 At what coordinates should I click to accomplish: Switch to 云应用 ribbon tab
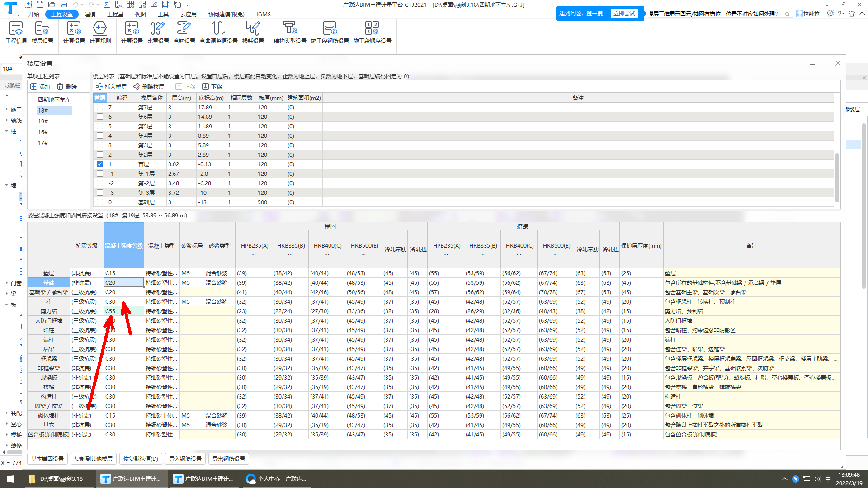[189, 14]
